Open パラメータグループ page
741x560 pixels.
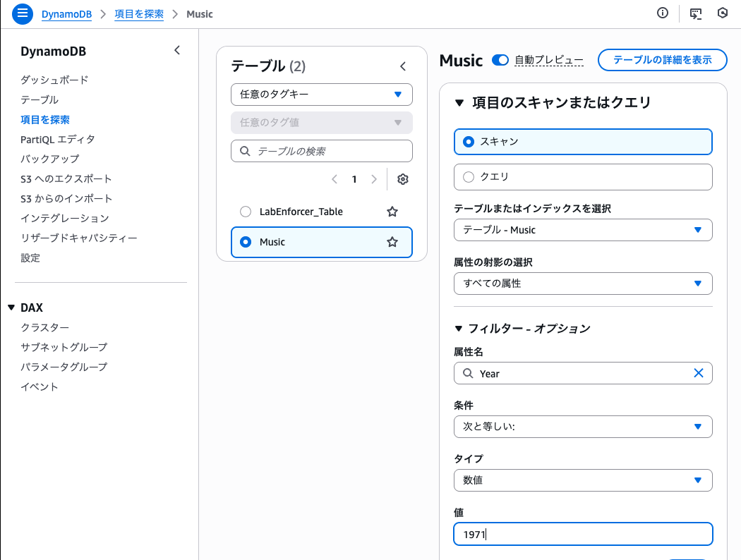pos(64,367)
